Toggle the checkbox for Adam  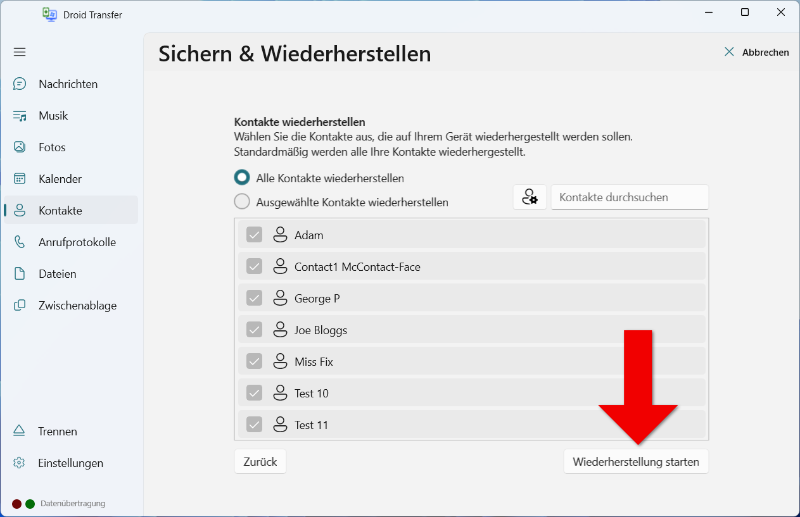coord(254,235)
